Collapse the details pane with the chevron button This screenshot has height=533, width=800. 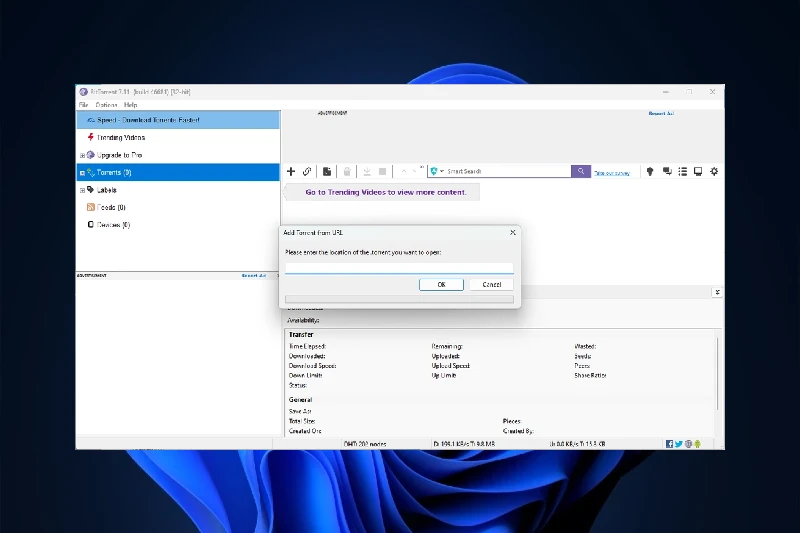click(716, 292)
